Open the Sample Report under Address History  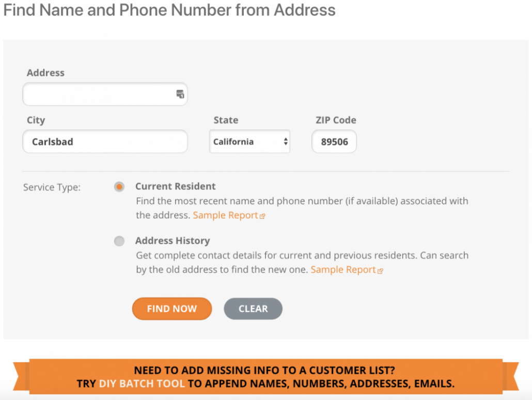click(x=343, y=269)
